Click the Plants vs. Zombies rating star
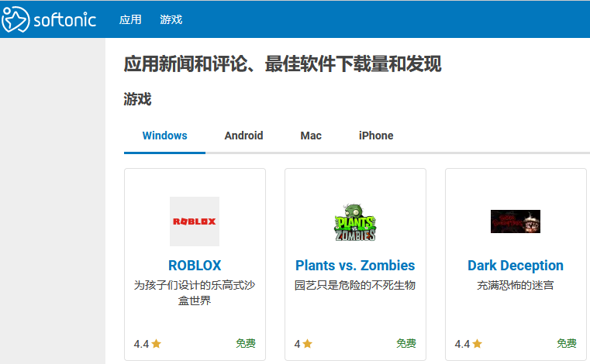Viewport: 590px width, 364px height. click(307, 344)
